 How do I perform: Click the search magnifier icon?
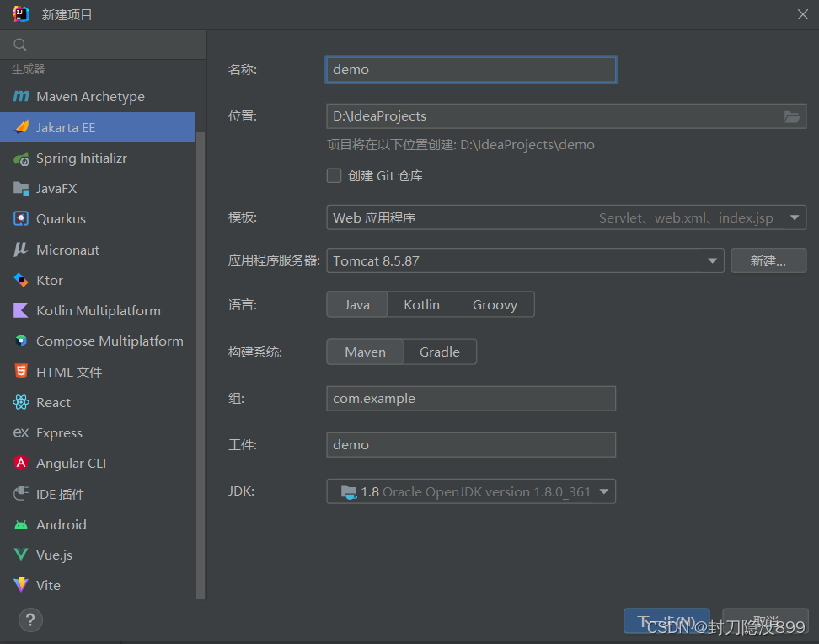(20, 45)
